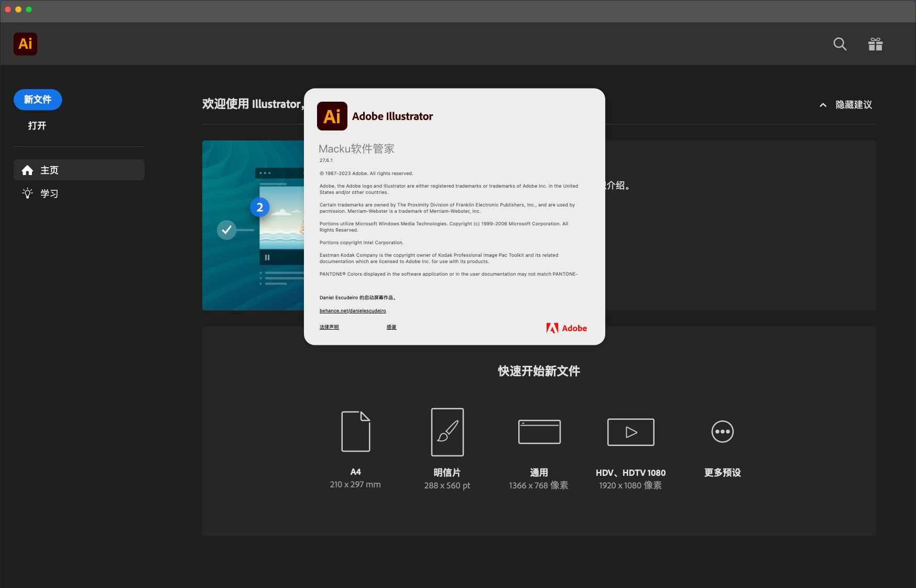Open the behance.net/danielescudeiro link
The width and height of the screenshot is (916, 588).
(353, 311)
